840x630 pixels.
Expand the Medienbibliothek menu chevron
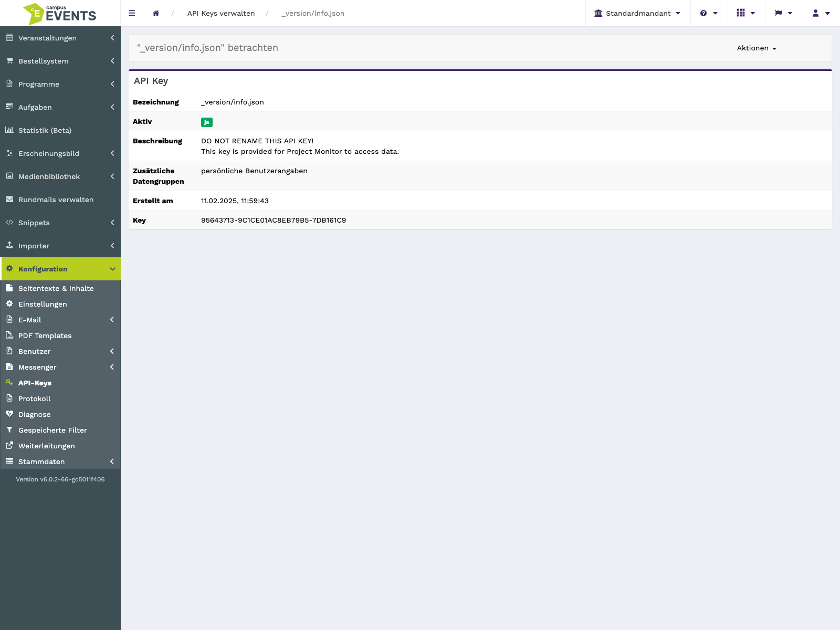[112, 176]
